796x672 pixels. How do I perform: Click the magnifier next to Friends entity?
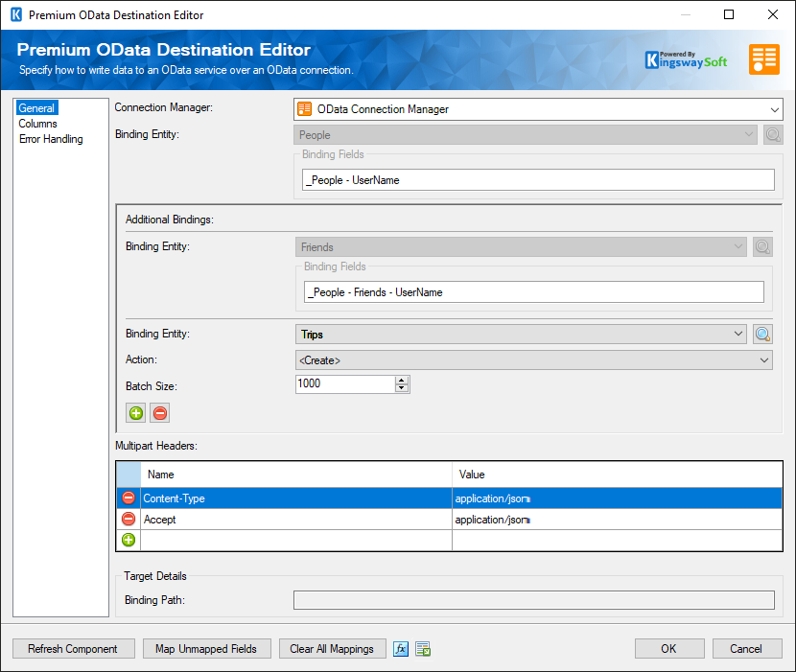(762, 246)
